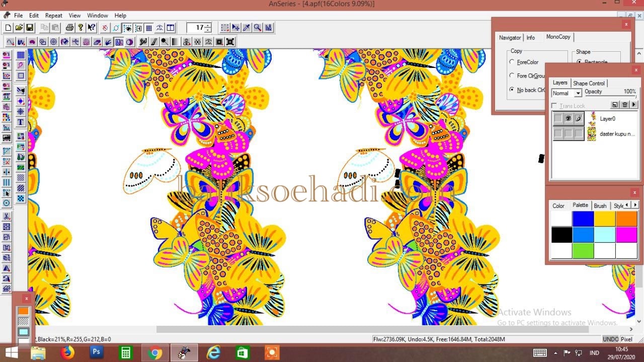Click the Print icon in the toolbar

tap(70, 28)
